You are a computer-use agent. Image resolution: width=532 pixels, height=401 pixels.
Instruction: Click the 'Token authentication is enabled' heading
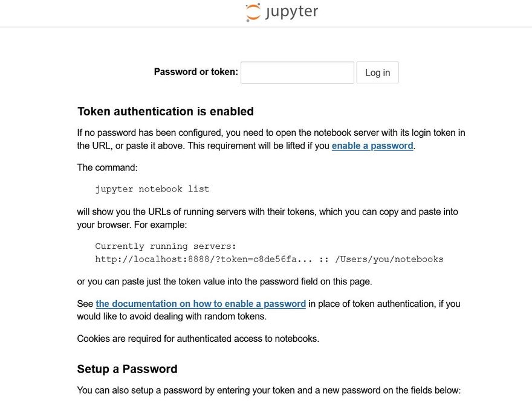[x=166, y=112]
